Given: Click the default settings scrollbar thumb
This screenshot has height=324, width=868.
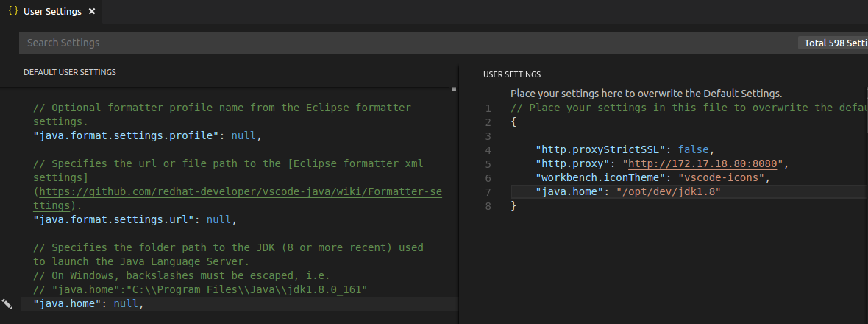Looking at the screenshot, I should [454, 88].
